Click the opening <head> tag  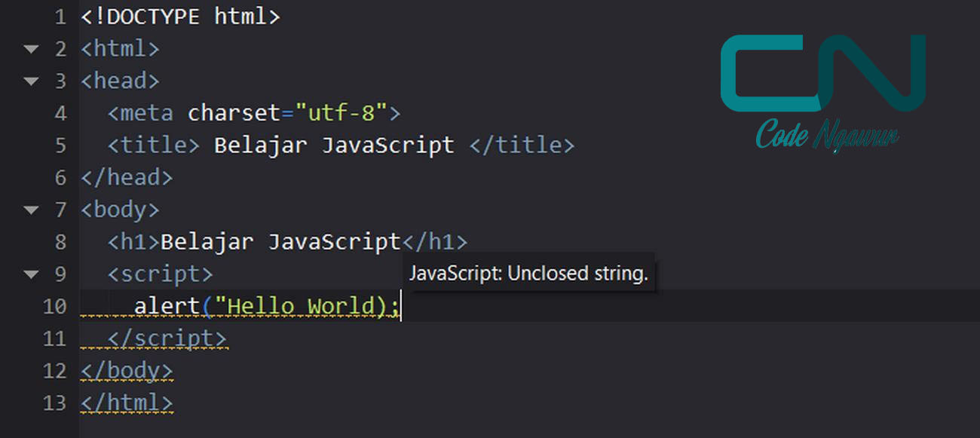pyautogui.click(x=120, y=81)
